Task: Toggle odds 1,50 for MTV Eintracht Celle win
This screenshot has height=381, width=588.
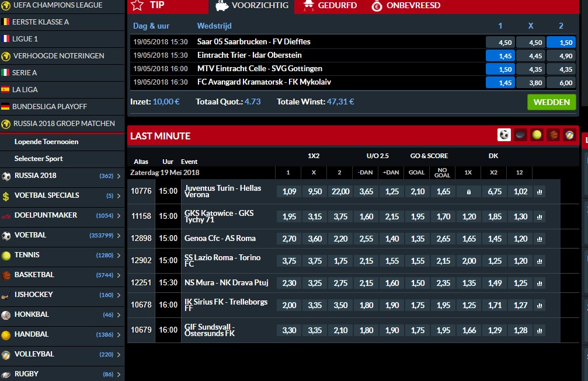Action: pos(500,69)
